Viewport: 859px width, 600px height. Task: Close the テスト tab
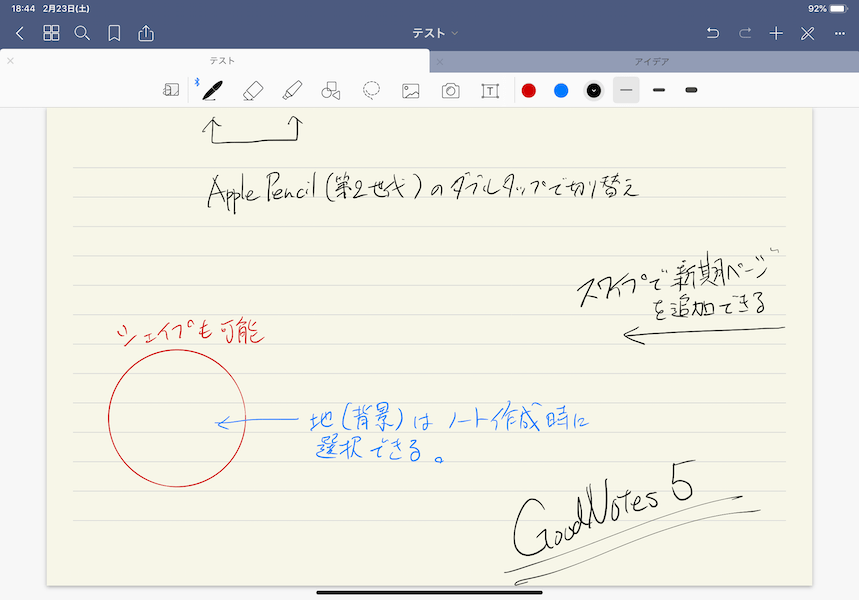(x=10, y=61)
